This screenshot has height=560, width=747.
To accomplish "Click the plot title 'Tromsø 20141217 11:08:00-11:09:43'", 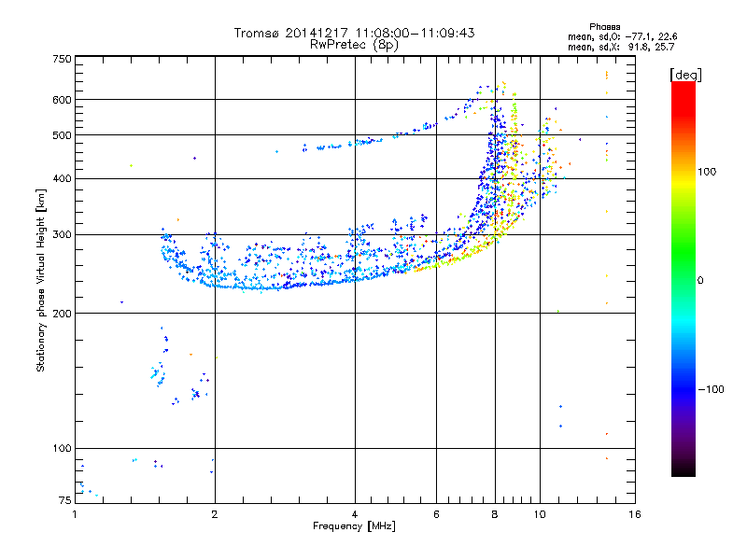I will (x=354, y=33).
